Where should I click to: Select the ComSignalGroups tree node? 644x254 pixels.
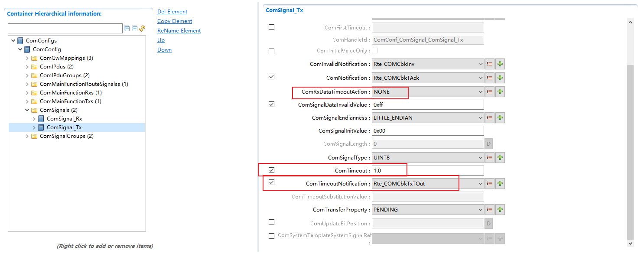[66, 136]
